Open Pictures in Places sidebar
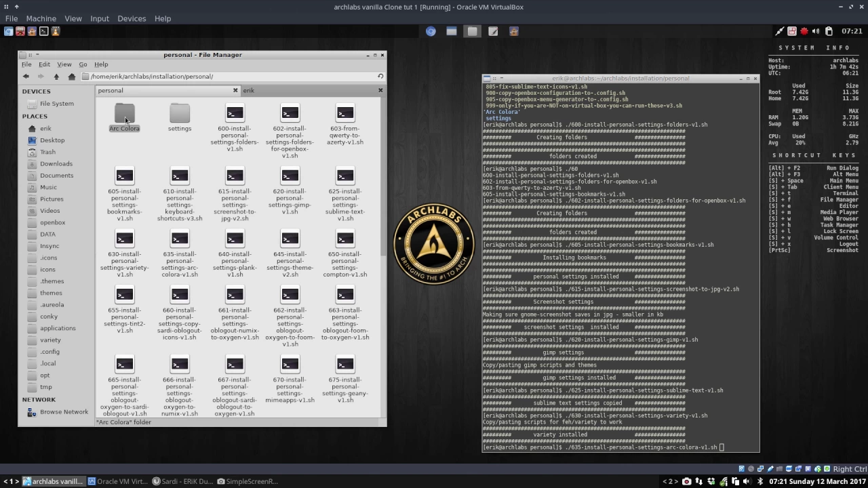The image size is (868, 488). click(x=52, y=199)
